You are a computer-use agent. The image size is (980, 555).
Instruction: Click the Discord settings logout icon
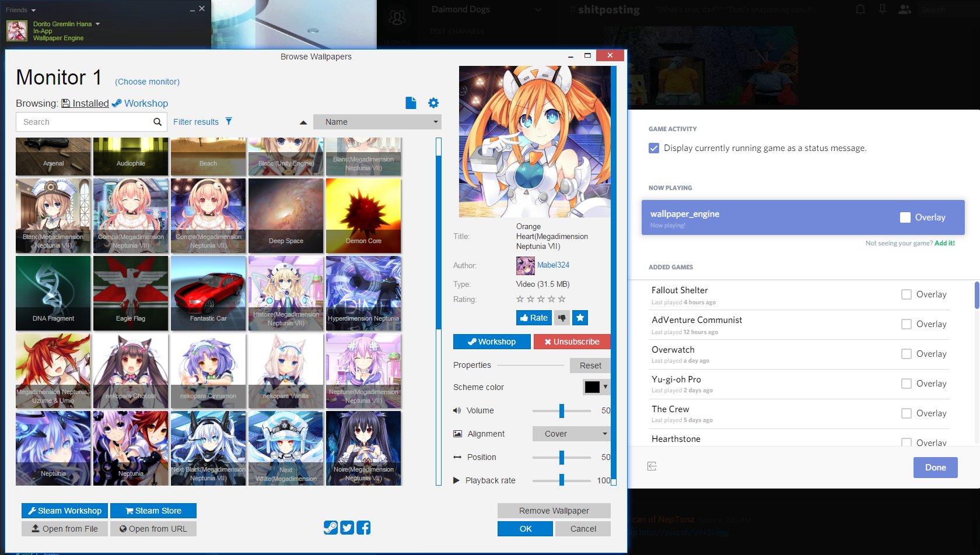tap(652, 466)
